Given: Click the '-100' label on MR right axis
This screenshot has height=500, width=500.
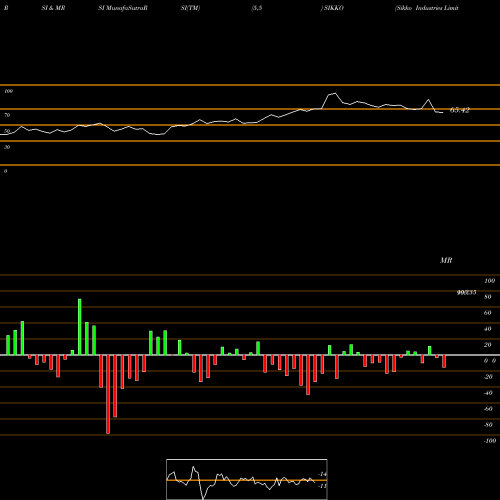Looking at the screenshot, I should (x=490, y=441).
